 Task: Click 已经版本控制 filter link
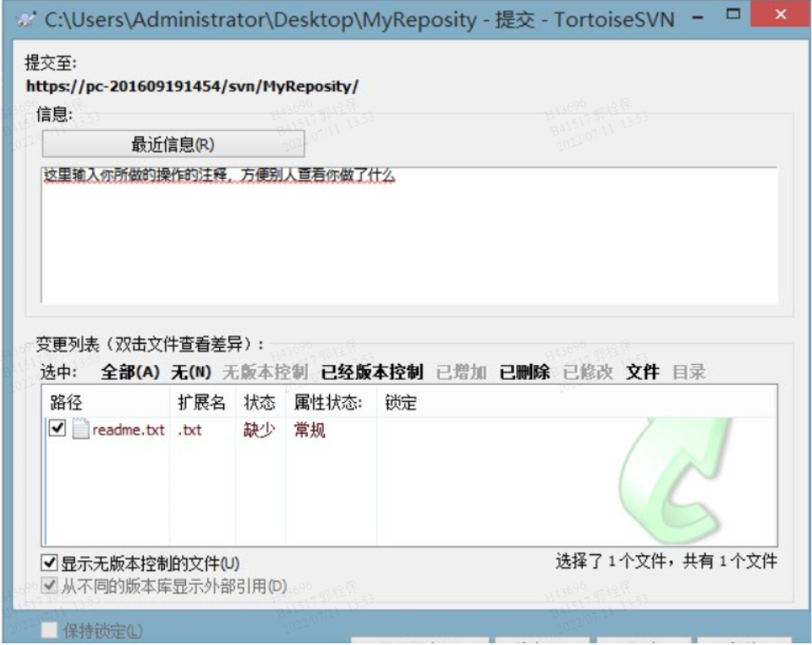tap(372, 372)
